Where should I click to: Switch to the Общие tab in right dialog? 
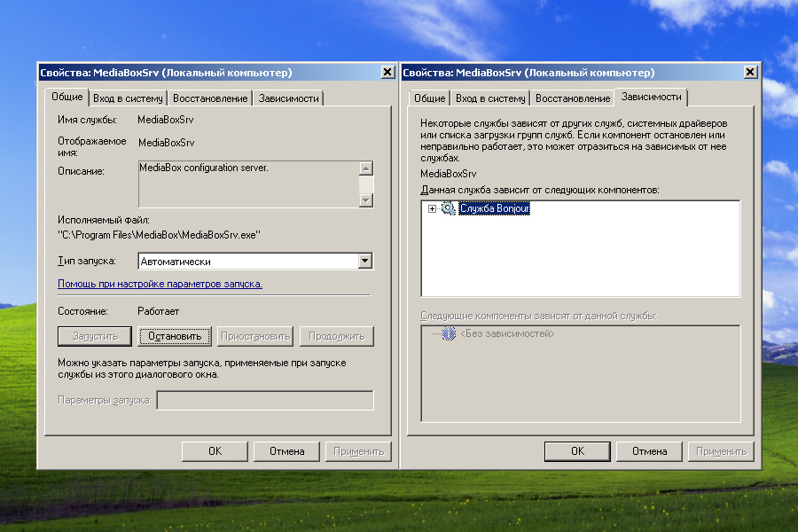coord(428,98)
